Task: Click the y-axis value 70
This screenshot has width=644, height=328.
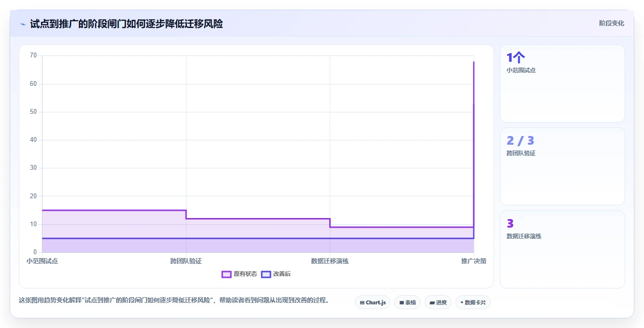Action: click(33, 55)
